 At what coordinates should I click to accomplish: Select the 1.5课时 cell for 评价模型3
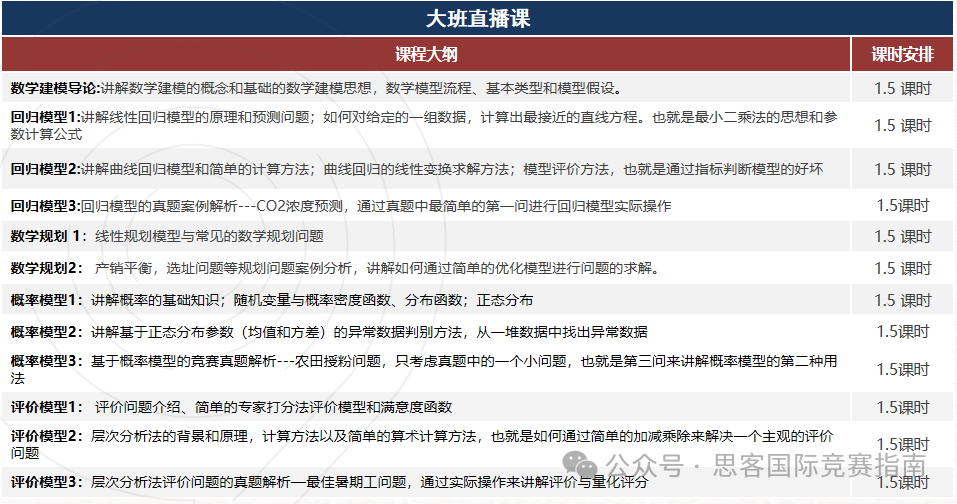tap(902, 482)
